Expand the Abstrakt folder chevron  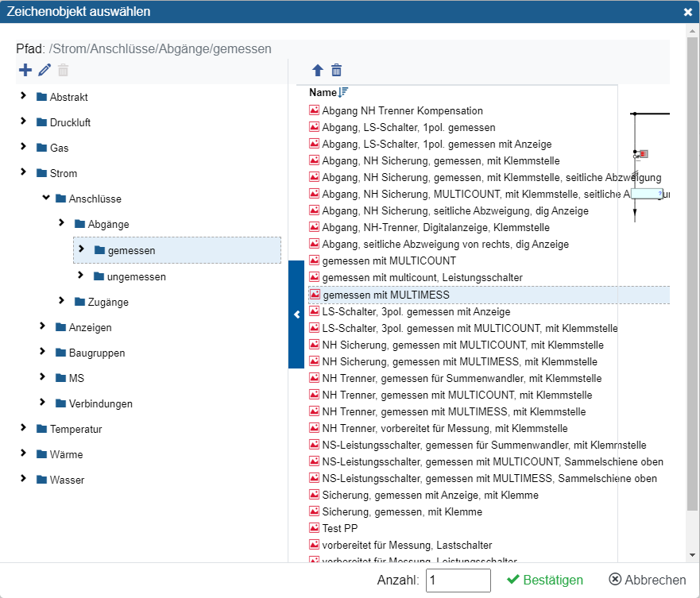point(23,97)
